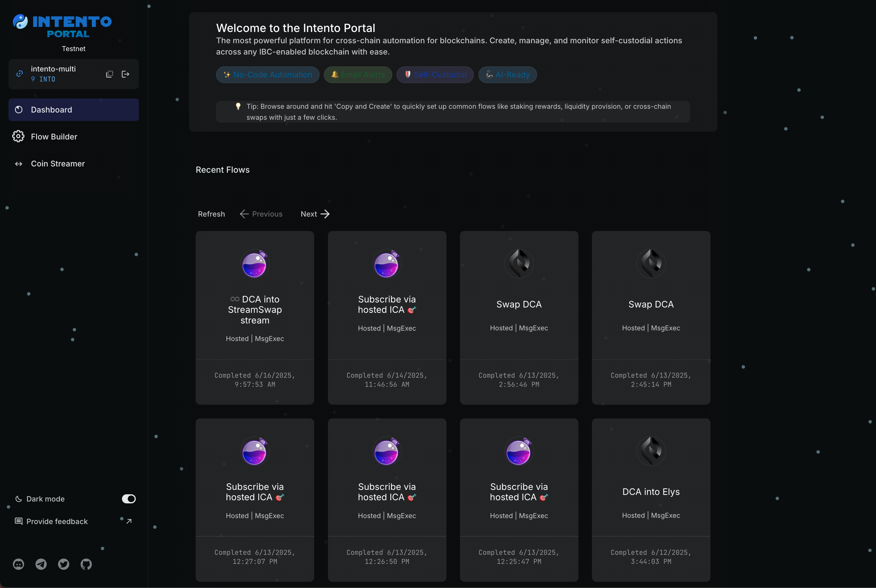The width and height of the screenshot is (876, 588).
Task: Click the Dashboard clock icon
Action: click(19, 110)
